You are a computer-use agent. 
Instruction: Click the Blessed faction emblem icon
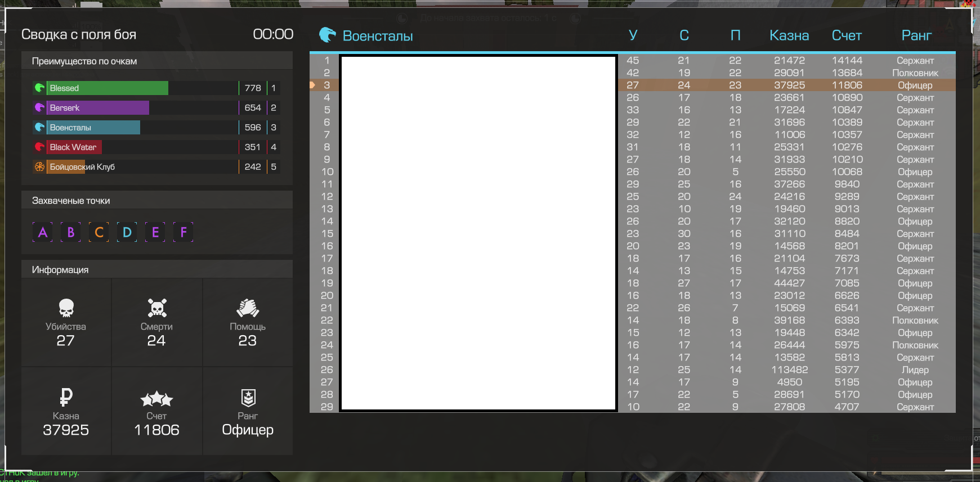point(39,88)
